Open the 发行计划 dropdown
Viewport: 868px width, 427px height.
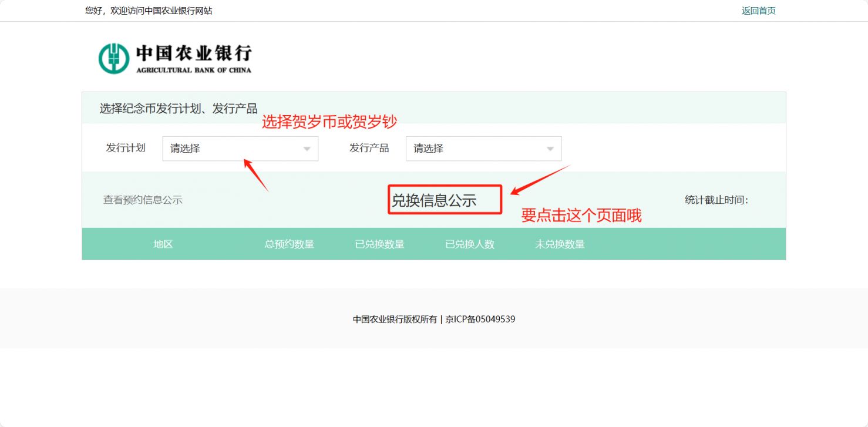240,149
